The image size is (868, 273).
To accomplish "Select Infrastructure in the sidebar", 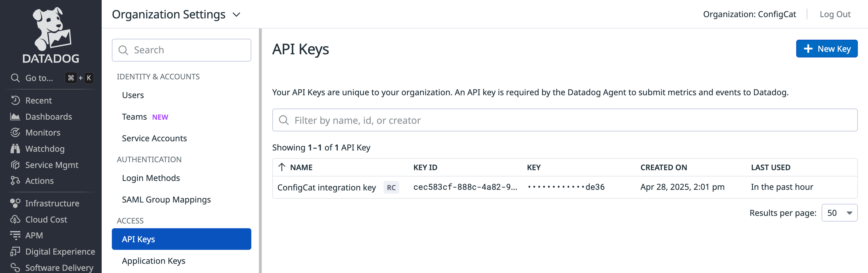I will [x=52, y=203].
